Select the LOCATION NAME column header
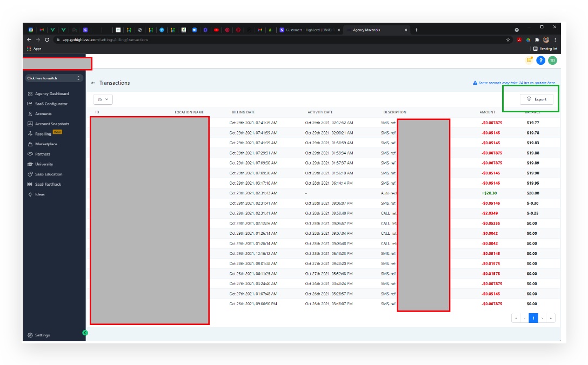The height and width of the screenshot is (365, 588). pyautogui.click(x=189, y=112)
